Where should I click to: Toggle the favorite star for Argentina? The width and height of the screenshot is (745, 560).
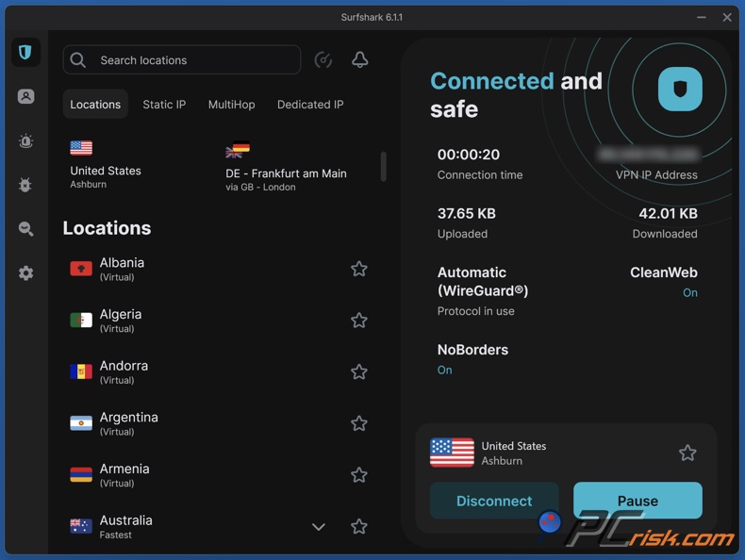pos(358,424)
